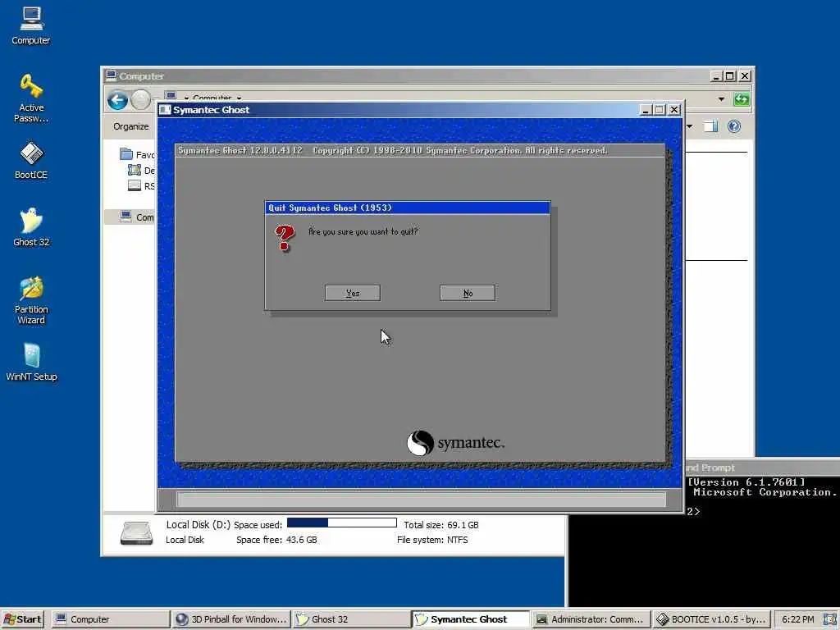
Task: Open the view options dropdown arrow next to preview pane
Action: point(690,126)
